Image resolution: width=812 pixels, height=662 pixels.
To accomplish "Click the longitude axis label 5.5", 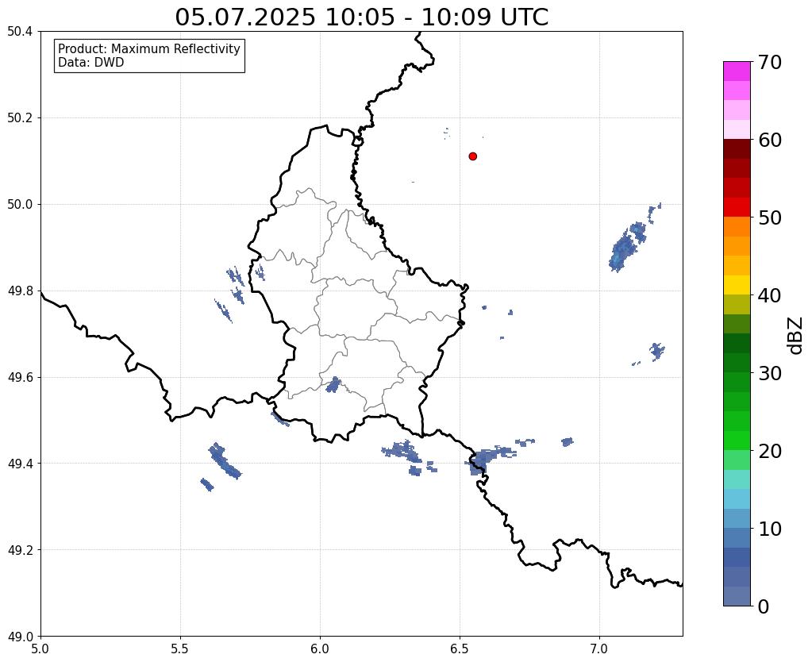I will click(180, 649).
